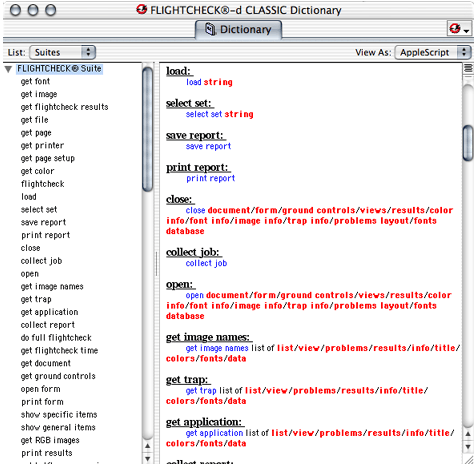Select 'get color' in the suite list
The height and width of the screenshot is (464, 474).
[37, 171]
